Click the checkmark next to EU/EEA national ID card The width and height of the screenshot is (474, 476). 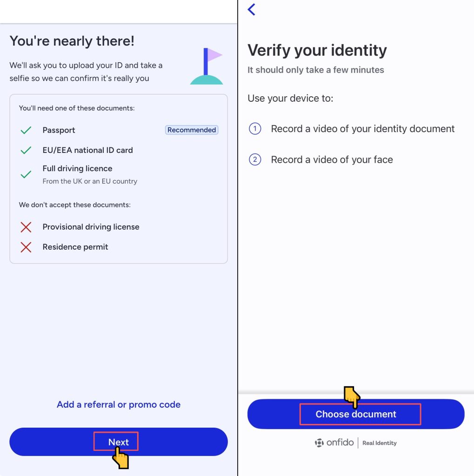click(x=26, y=150)
